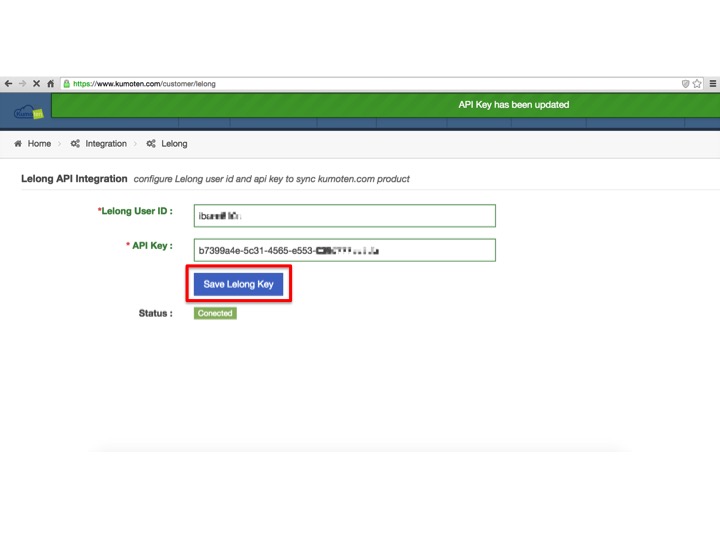The image size is (720, 540).
Task: Click the browser forward arrow
Action: (x=22, y=84)
